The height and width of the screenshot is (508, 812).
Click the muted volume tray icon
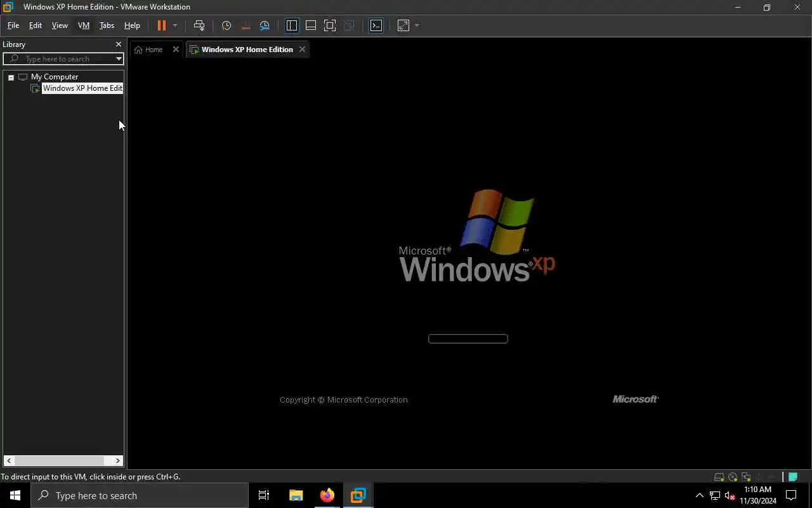point(730,495)
